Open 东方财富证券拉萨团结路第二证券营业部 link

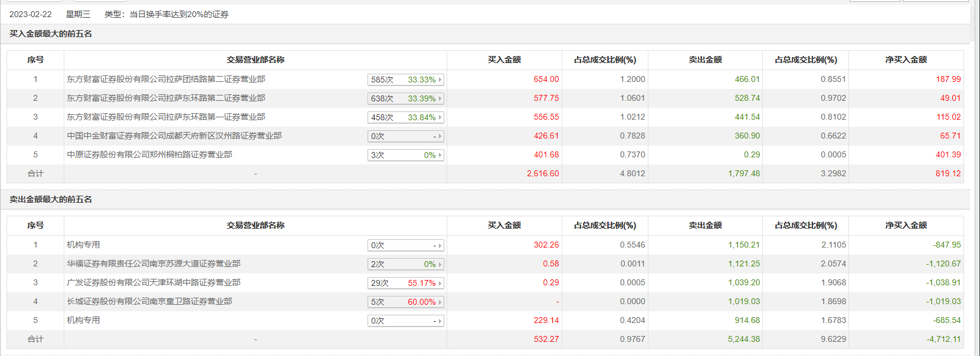point(166,79)
